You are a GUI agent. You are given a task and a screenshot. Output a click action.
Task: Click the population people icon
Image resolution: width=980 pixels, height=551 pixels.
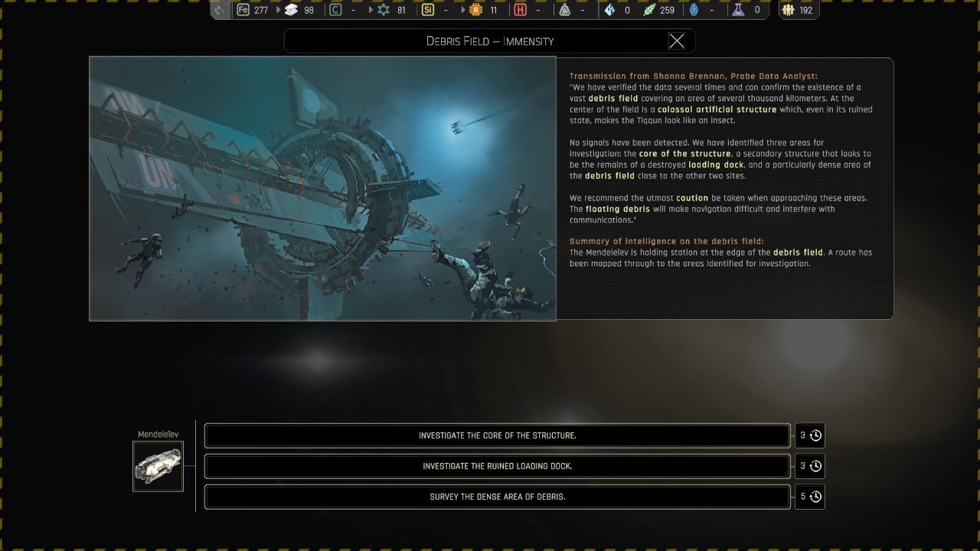coord(788,10)
